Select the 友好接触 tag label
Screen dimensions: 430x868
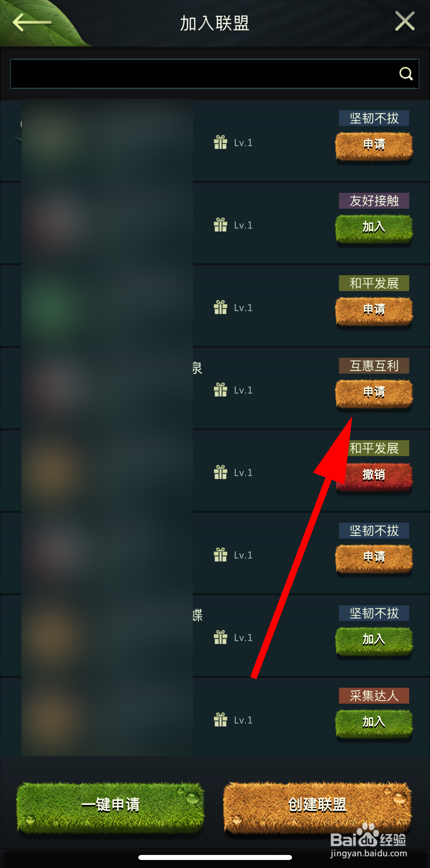(374, 200)
